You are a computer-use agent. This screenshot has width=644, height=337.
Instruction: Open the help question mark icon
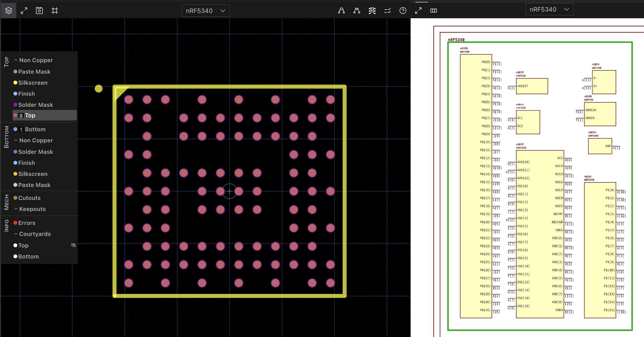(x=403, y=11)
